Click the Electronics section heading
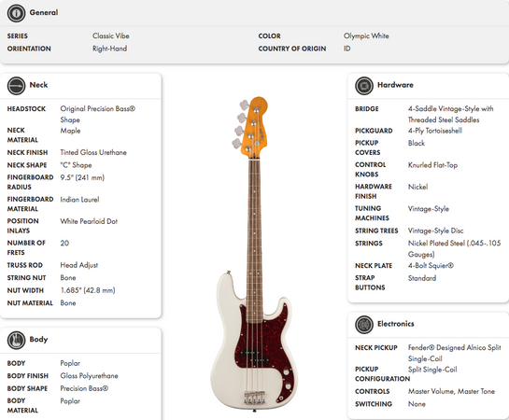 396,324
